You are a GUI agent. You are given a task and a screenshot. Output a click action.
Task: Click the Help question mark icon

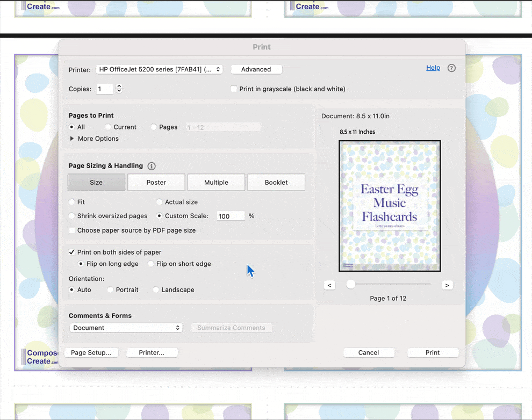point(451,68)
